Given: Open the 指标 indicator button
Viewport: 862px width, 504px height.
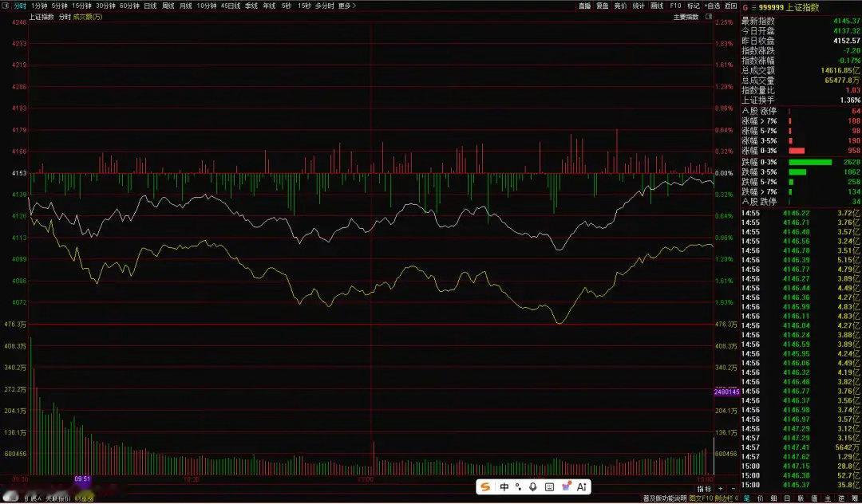Looking at the screenshot, I should (704, 489).
